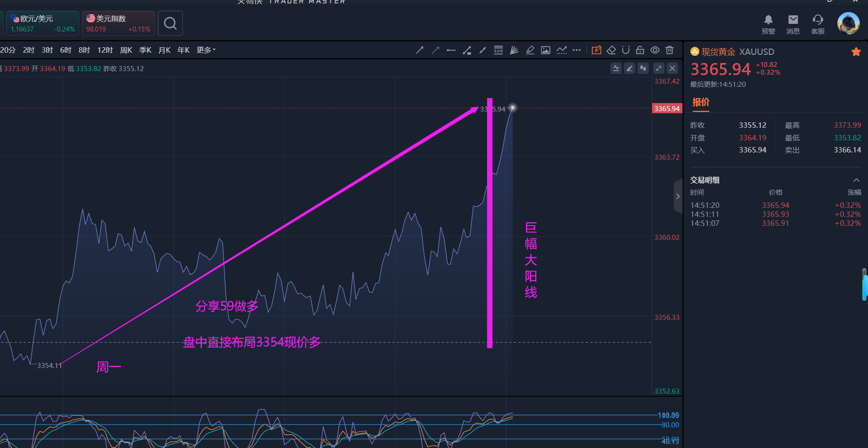
Task: Insert an image with the picture tool
Action: point(546,50)
